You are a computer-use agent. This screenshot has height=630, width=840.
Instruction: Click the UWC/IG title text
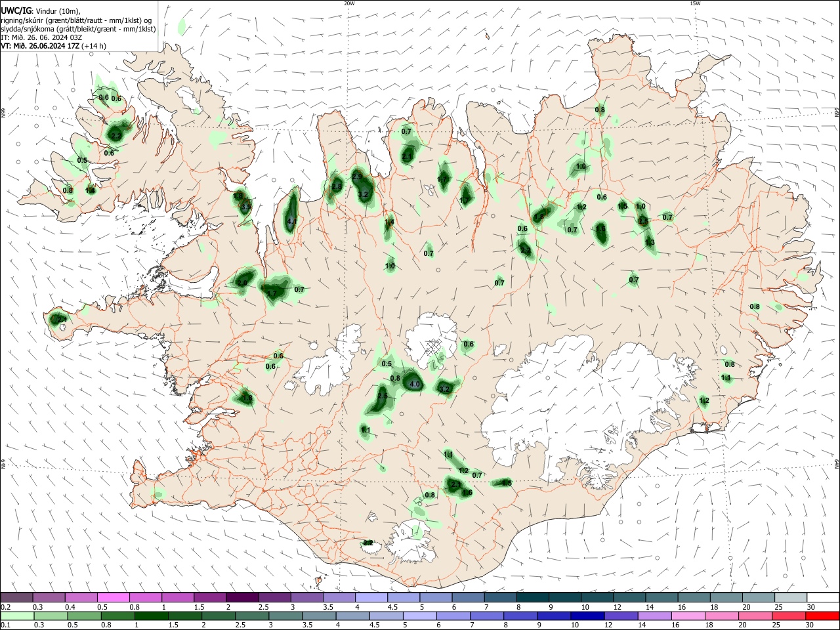pos(16,10)
